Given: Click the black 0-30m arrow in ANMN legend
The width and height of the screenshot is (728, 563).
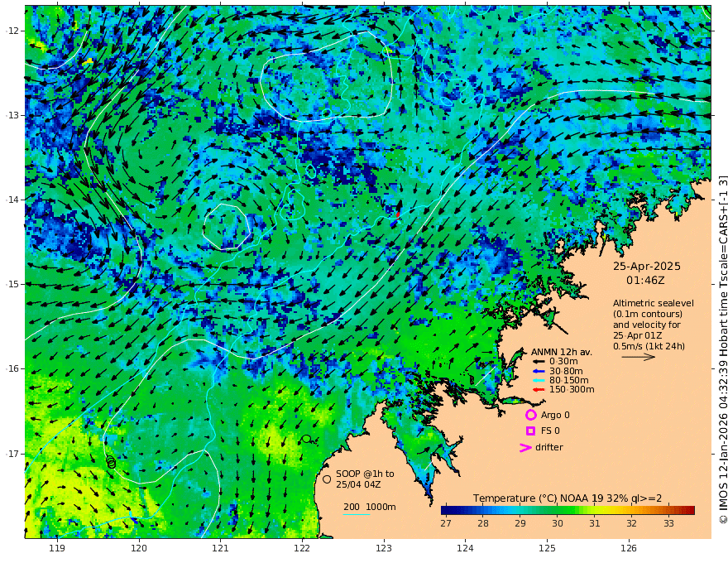Looking at the screenshot, I should (x=539, y=362).
